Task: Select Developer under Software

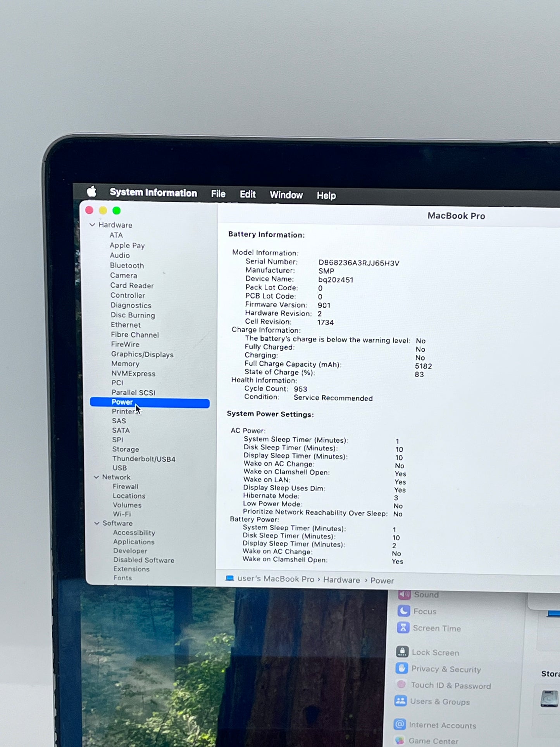Action: (130, 551)
